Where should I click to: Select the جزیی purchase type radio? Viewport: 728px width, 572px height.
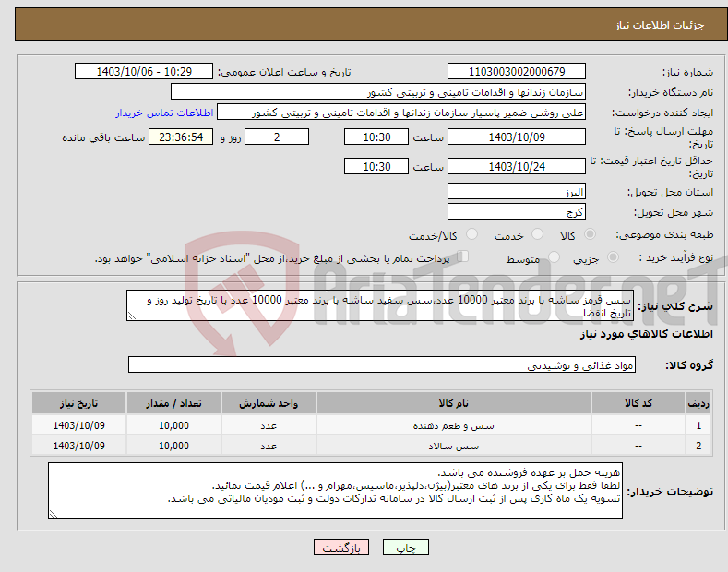point(613,257)
